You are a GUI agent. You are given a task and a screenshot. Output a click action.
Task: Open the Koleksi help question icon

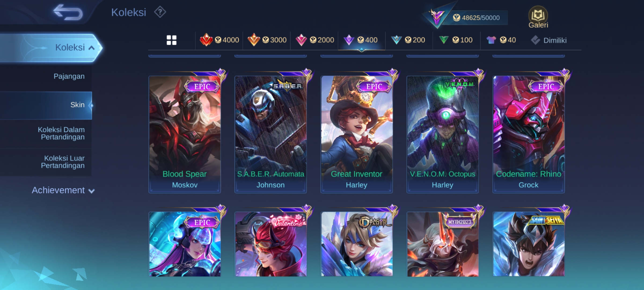coord(160,12)
